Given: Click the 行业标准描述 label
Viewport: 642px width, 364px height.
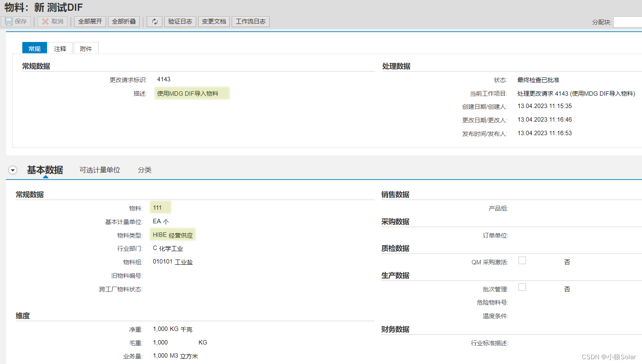Looking at the screenshot, I should (x=489, y=343).
